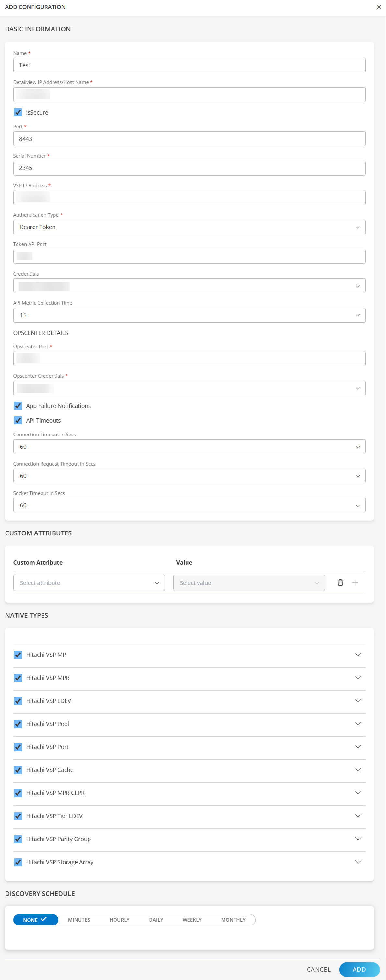Uncheck Hitachi VSP LDEV native type

18,701
